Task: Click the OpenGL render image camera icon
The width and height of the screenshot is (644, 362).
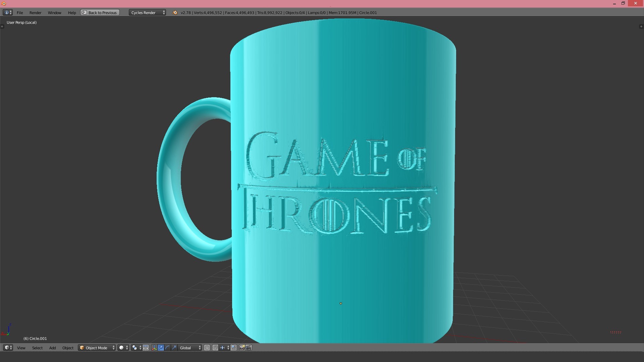Action: click(x=242, y=348)
